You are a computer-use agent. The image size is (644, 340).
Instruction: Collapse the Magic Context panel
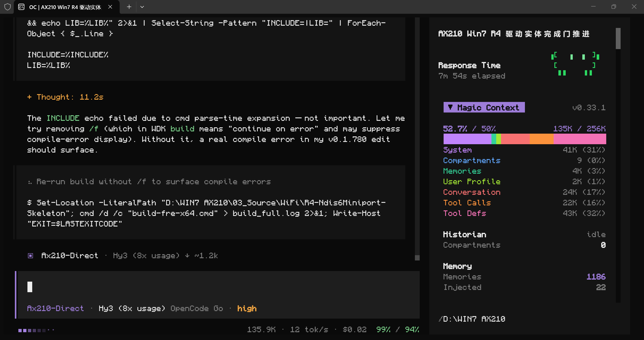tap(484, 107)
